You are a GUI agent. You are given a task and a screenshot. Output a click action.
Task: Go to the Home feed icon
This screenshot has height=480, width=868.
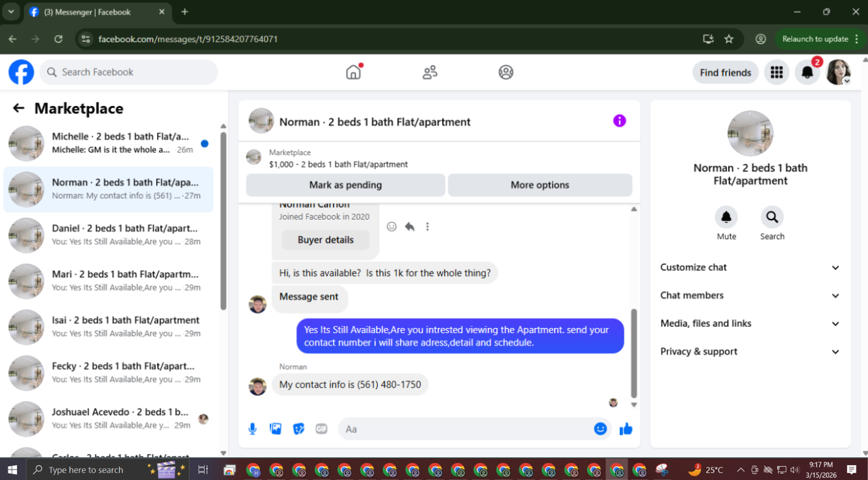point(354,72)
